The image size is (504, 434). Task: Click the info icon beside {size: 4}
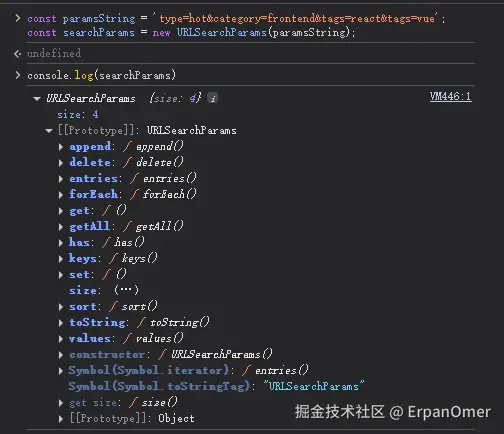click(212, 98)
